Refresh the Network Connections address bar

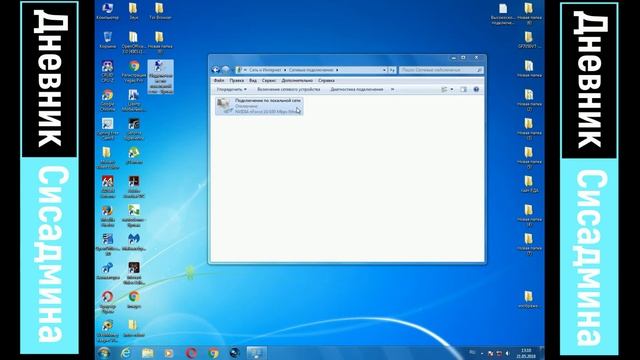(392, 70)
